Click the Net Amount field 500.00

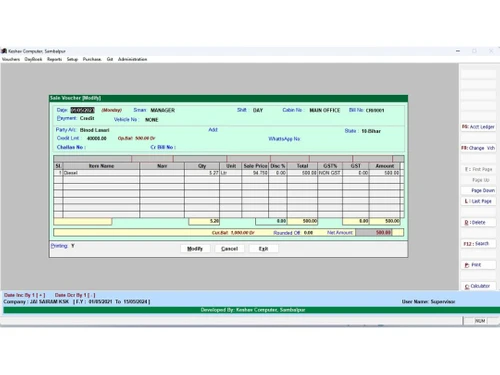(x=374, y=233)
